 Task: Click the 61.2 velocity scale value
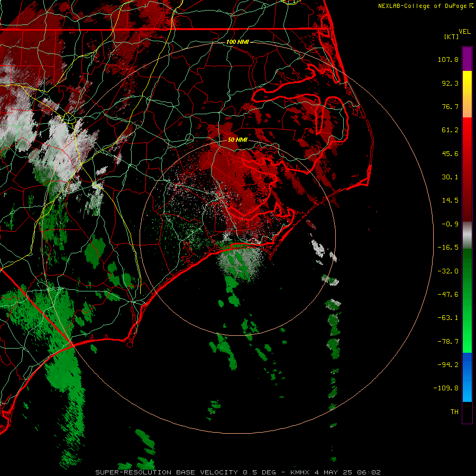point(450,130)
